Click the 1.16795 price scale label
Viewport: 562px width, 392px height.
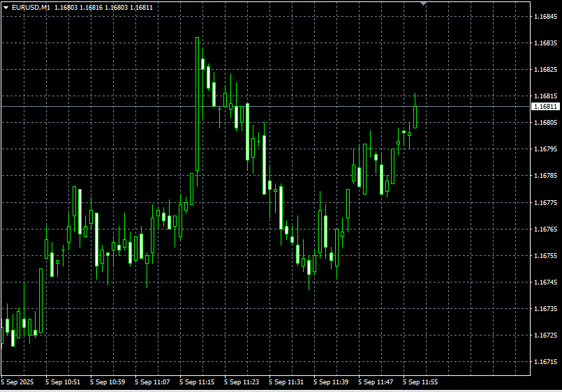pos(545,149)
